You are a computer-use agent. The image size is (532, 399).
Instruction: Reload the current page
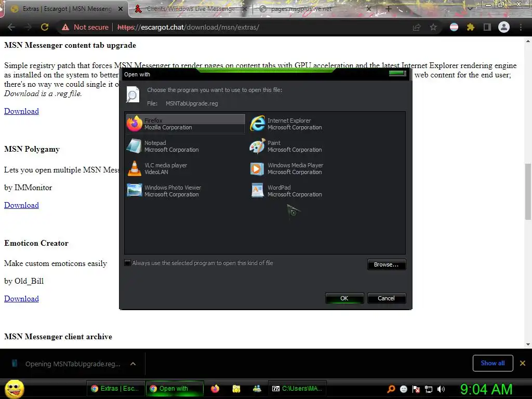45,27
